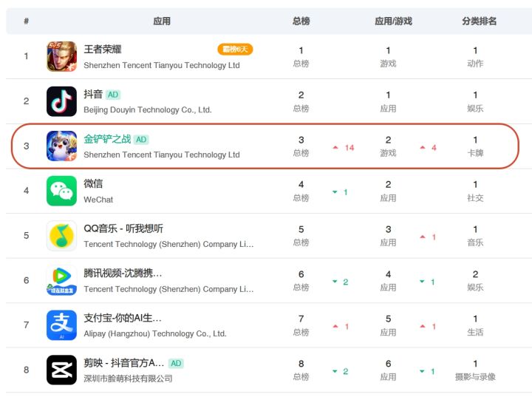Screen dimensions: 532x397
Task: Open the 剪映 black CapCut icon
Action: (x=61, y=370)
